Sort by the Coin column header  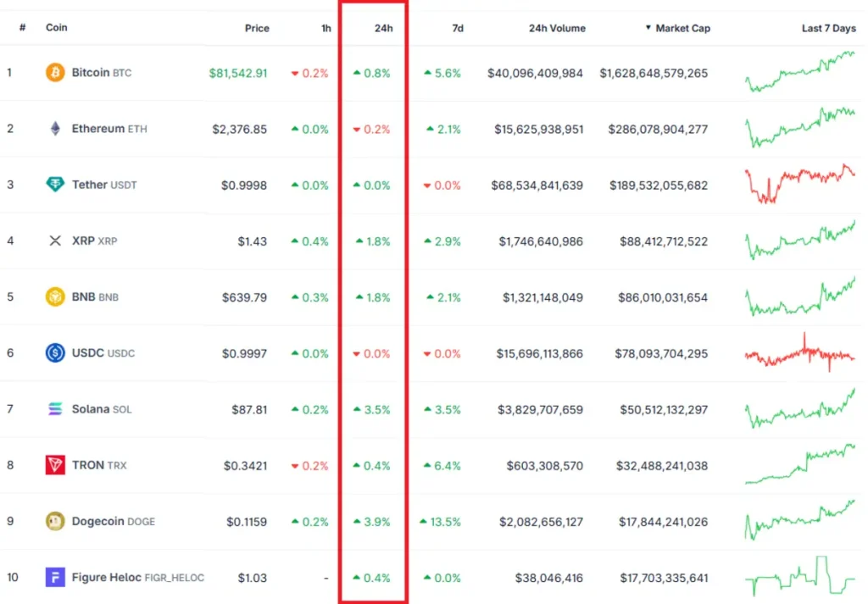click(57, 28)
